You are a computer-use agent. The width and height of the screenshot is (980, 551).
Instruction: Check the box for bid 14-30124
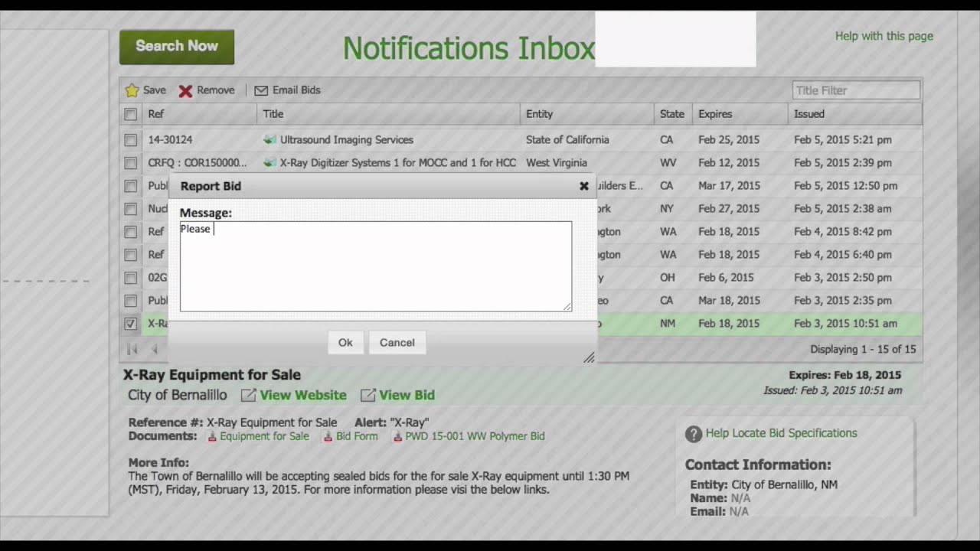coord(130,140)
